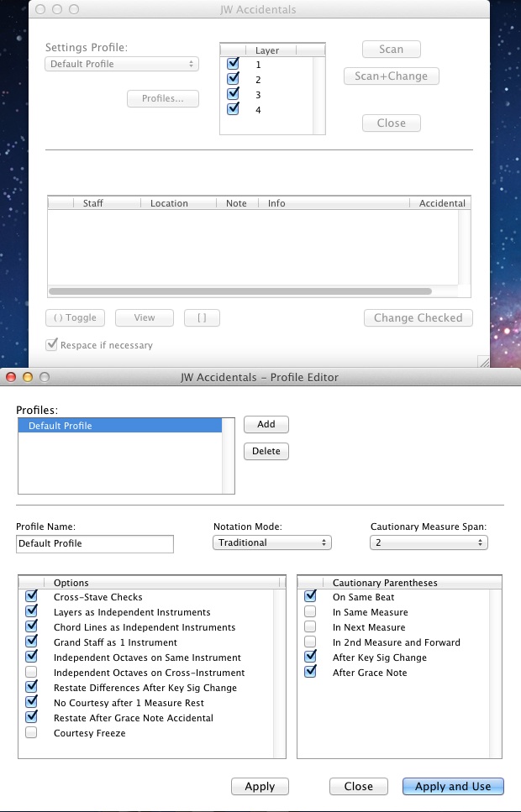Click the Delete profile button
This screenshot has height=812, width=521.
click(x=266, y=451)
